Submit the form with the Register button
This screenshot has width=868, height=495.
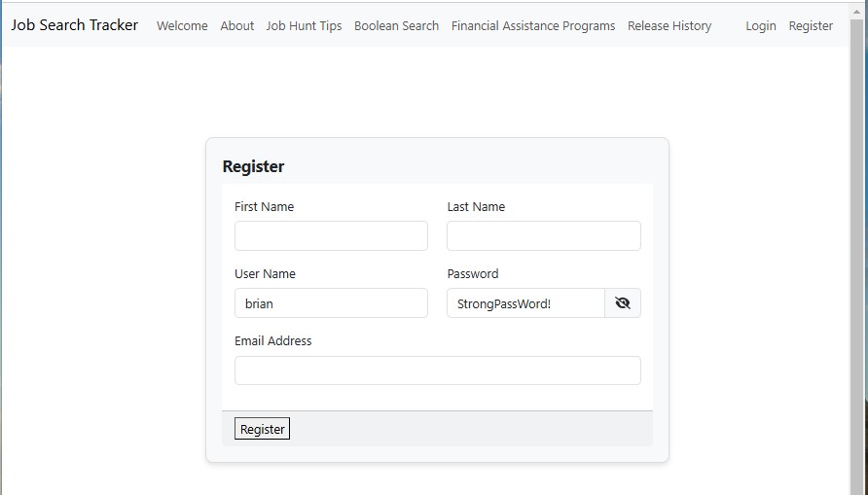(x=262, y=429)
